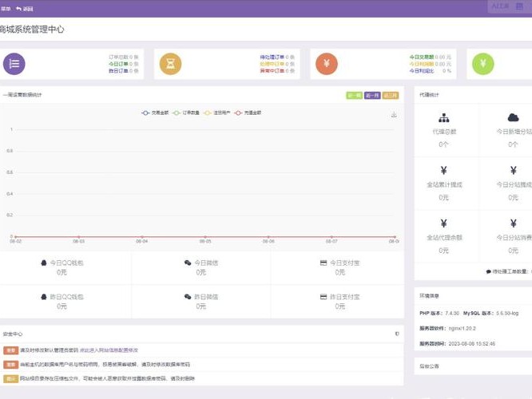Click yen icon above 今日分站消费
This screenshot has width=532, height=399.
coord(514,223)
